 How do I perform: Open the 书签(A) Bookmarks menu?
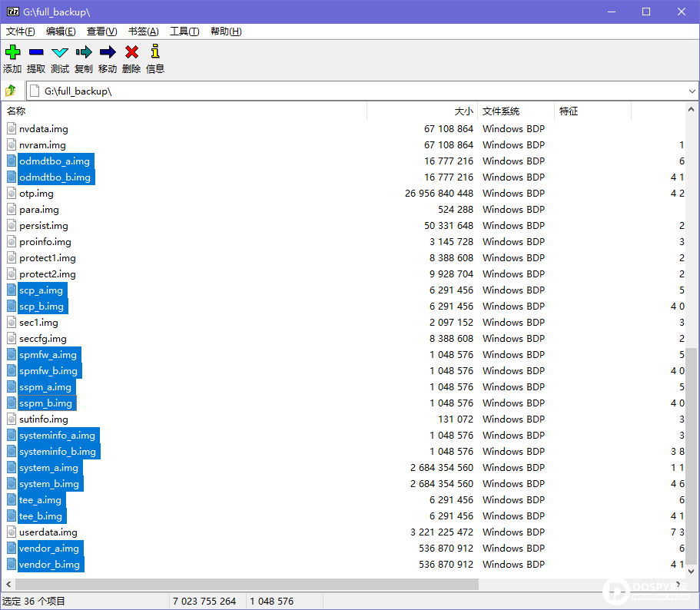[143, 31]
